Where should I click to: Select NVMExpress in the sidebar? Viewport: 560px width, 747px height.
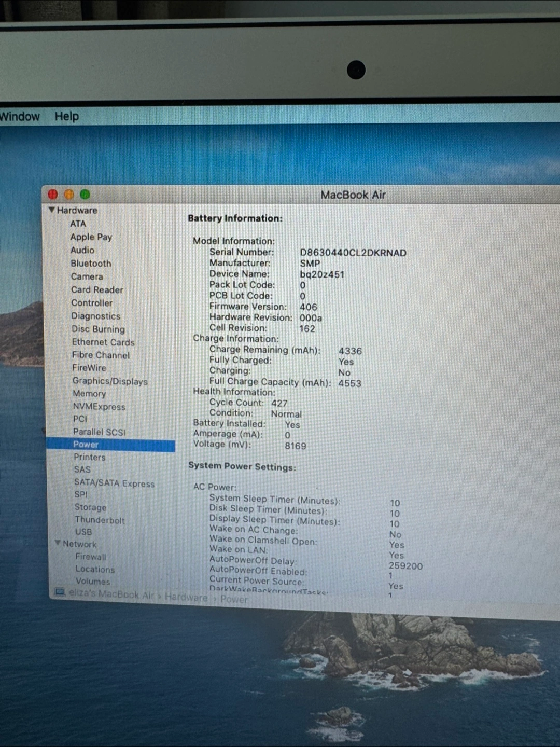[99, 407]
